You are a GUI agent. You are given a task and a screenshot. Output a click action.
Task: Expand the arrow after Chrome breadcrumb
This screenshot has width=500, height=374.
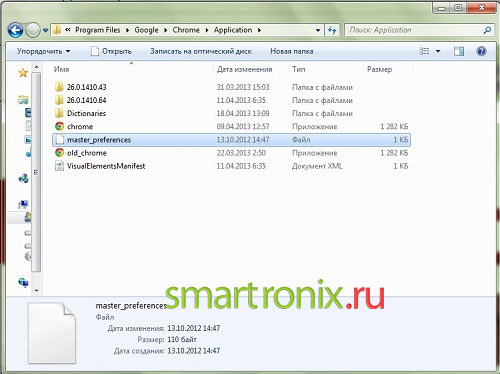click(207, 30)
